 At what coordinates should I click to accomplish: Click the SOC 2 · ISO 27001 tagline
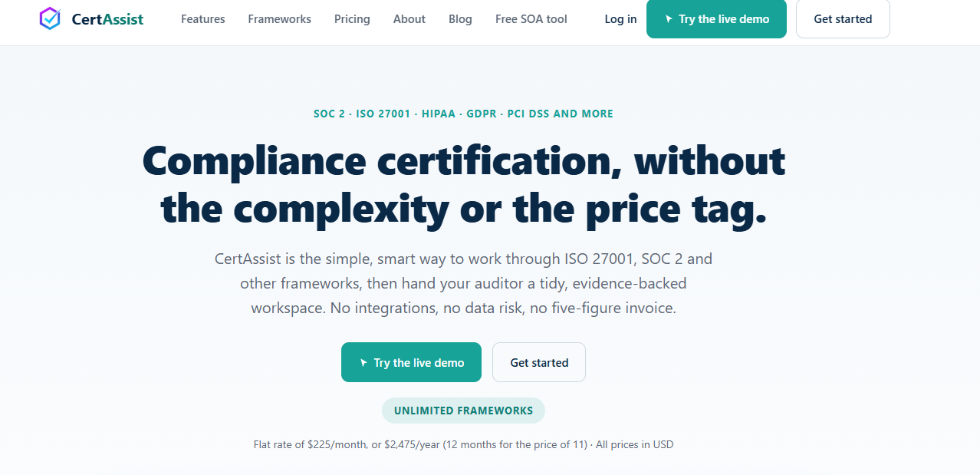click(463, 114)
